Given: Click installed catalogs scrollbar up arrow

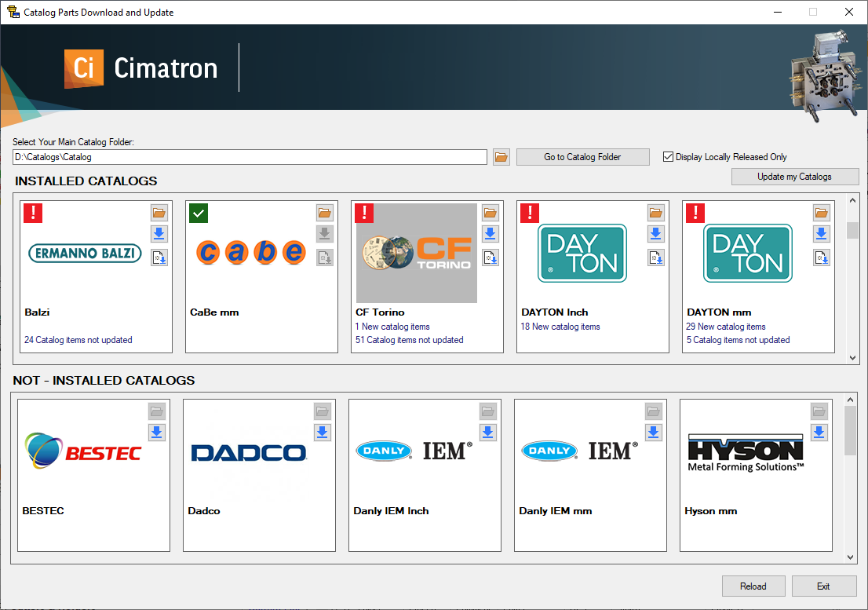Looking at the screenshot, I should (x=852, y=200).
